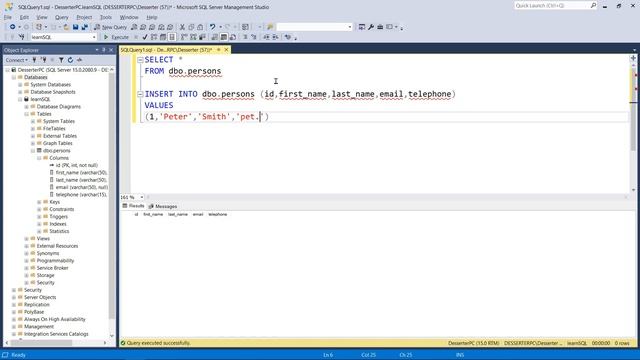The height and width of the screenshot is (360, 640).
Task: Click the Navigate Backward icon
Action: tap(13, 27)
